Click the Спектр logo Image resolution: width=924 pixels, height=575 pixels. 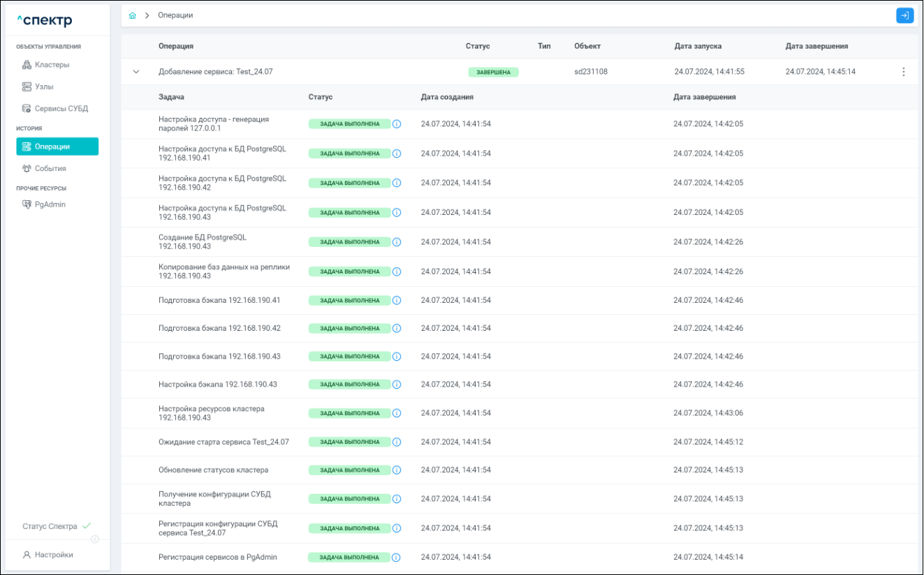(x=44, y=21)
